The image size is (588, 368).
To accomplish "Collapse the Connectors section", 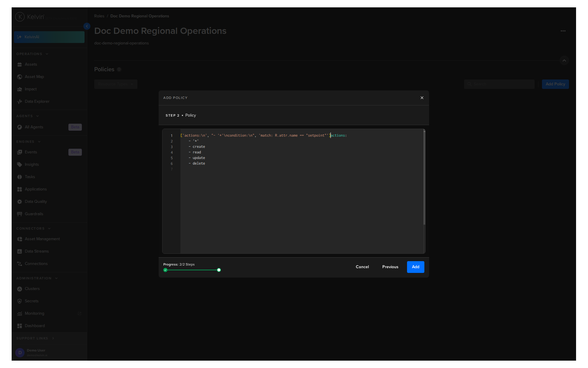I will pos(49,228).
